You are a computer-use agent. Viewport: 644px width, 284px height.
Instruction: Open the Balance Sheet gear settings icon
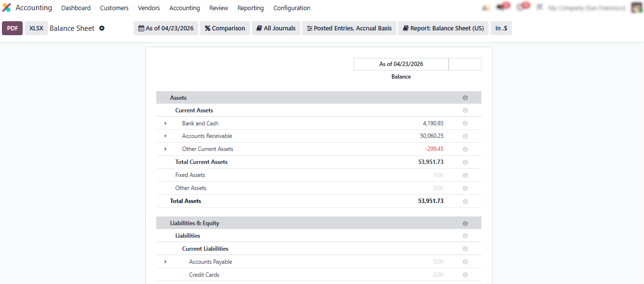point(102,28)
